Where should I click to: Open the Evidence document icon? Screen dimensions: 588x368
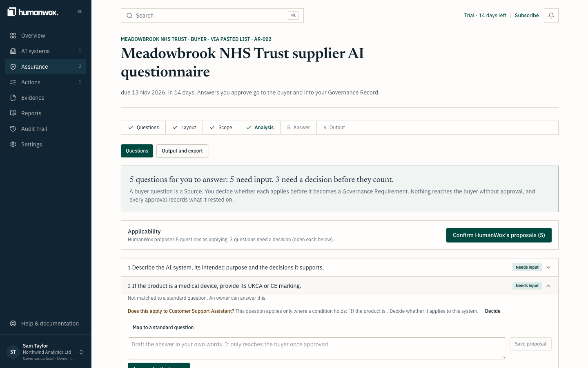click(13, 98)
